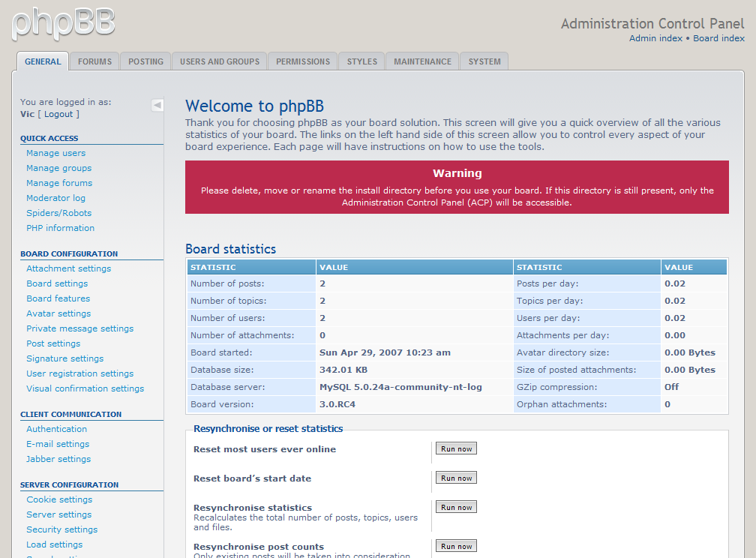Switch to the System tab
This screenshot has width=756, height=558.
click(x=484, y=61)
